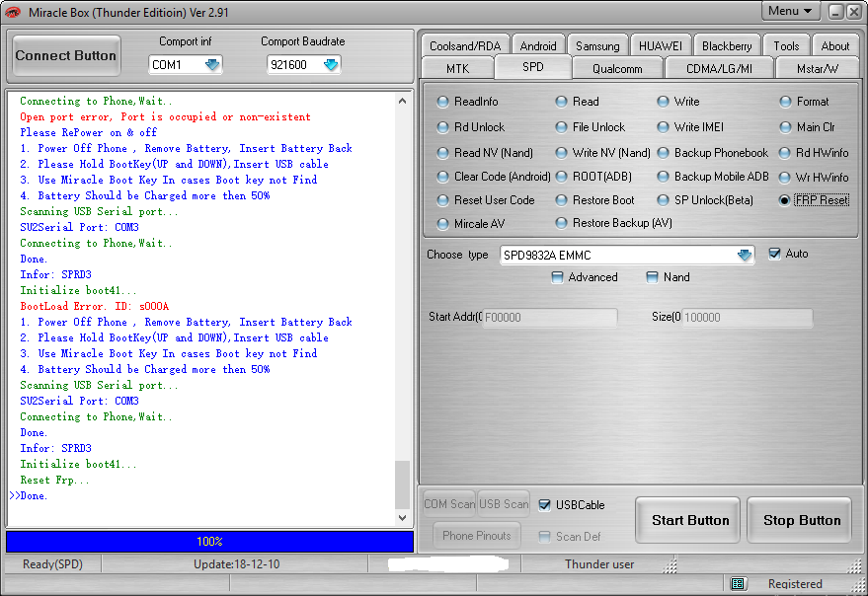Toggle the USBCable checkbox

(x=545, y=504)
